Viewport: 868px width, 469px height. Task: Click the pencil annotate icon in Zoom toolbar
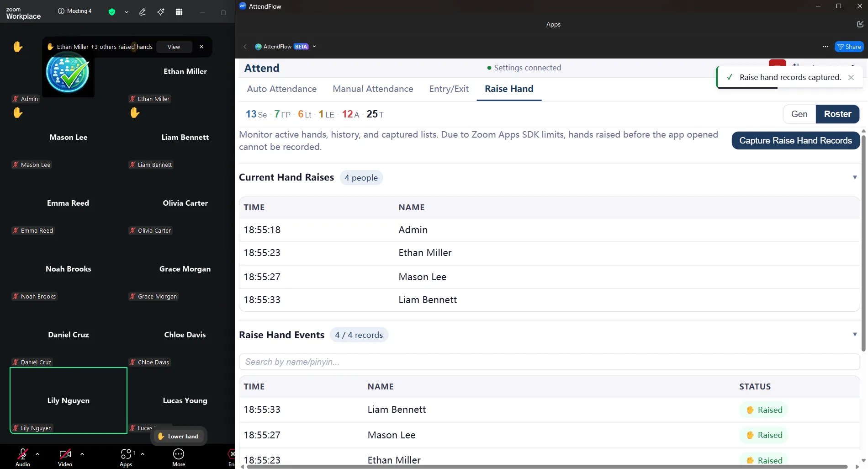(x=143, y=12)
